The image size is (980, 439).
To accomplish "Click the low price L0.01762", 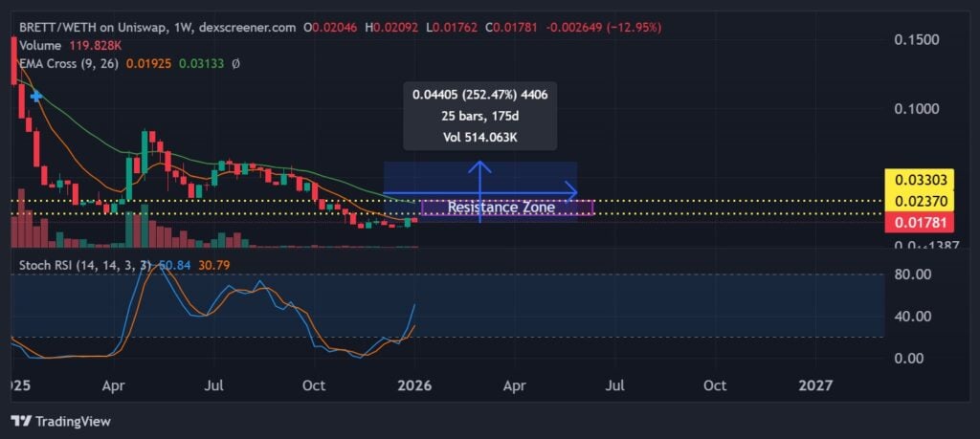I will 452,28.
